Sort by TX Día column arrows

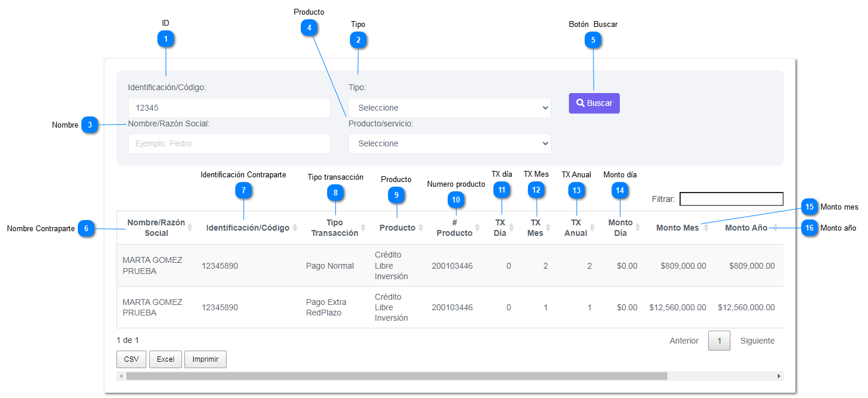(512, 228)
